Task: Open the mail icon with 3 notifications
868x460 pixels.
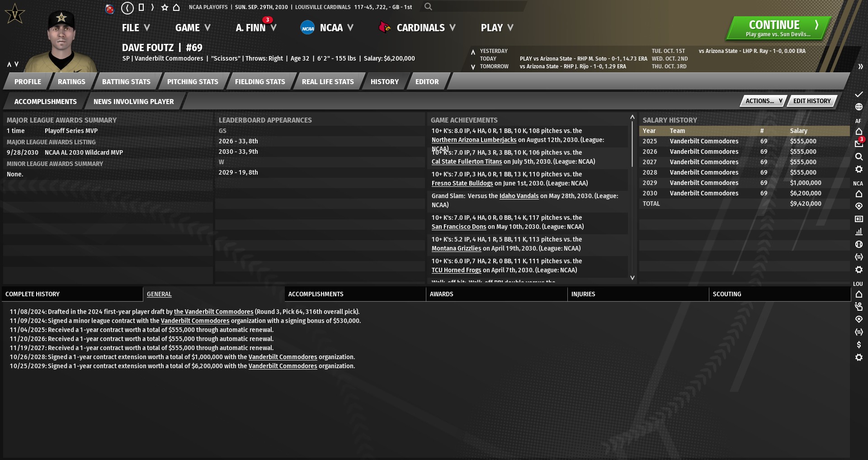Action: coord(859,144)
